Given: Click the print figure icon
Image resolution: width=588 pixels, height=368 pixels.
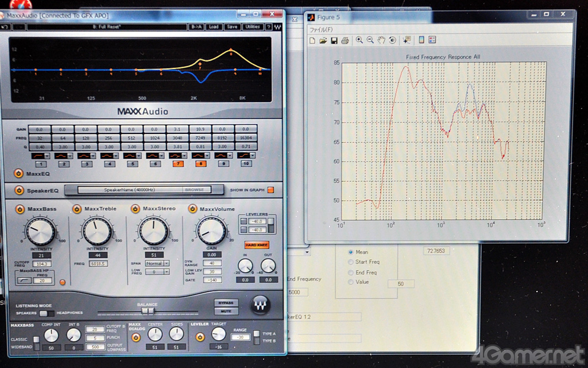Looking at the screenshot, I should (345, 40).
